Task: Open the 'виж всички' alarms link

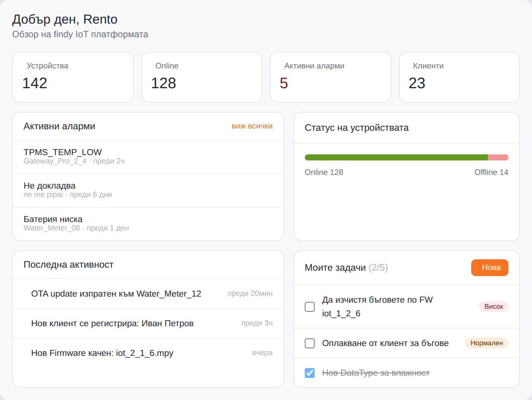Action: pyautogui.click(x=252, y=126)
